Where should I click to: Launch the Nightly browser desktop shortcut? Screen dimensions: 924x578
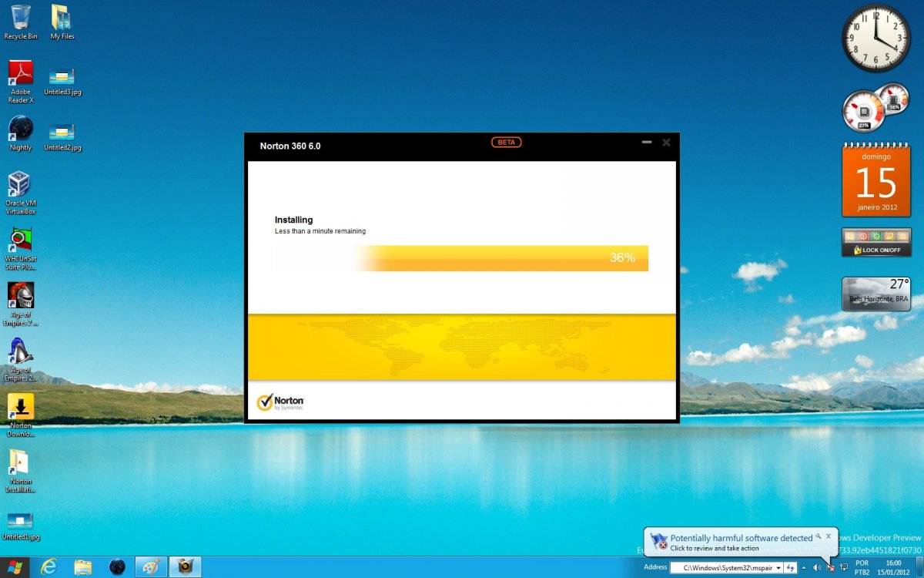tap(21, 134)
